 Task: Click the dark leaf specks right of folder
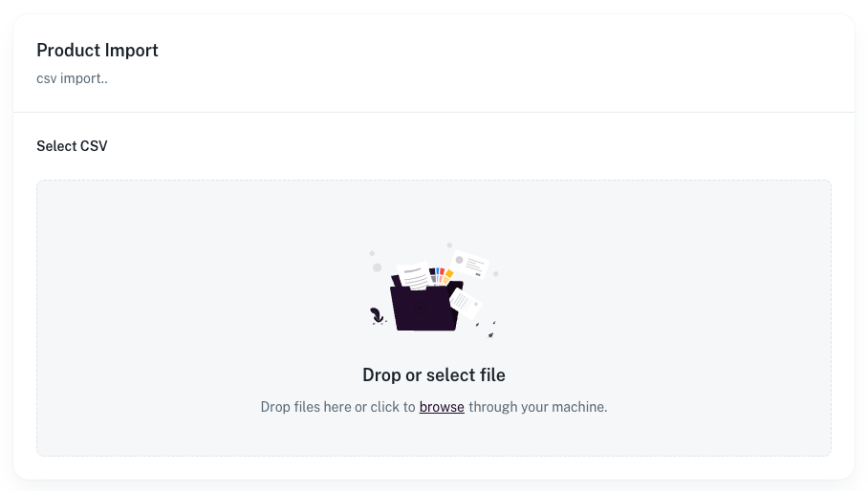coord(490,333)
